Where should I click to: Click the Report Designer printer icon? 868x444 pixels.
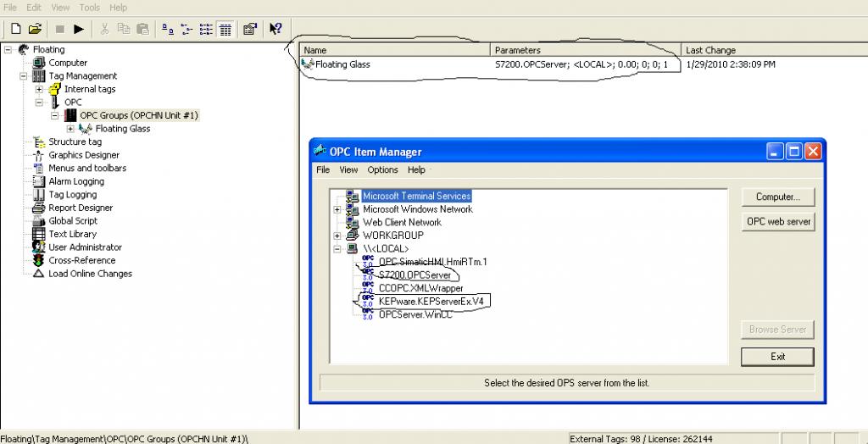[x=39, y=208]
